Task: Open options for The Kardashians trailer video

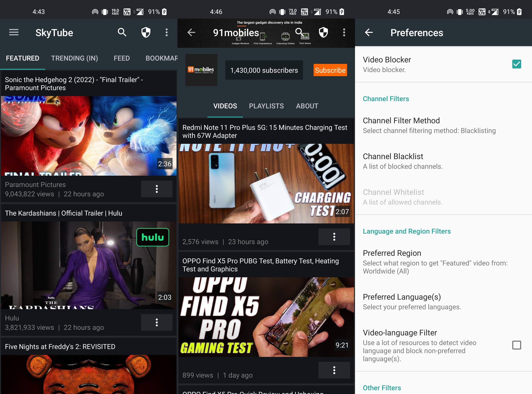Action: [157, 322]
